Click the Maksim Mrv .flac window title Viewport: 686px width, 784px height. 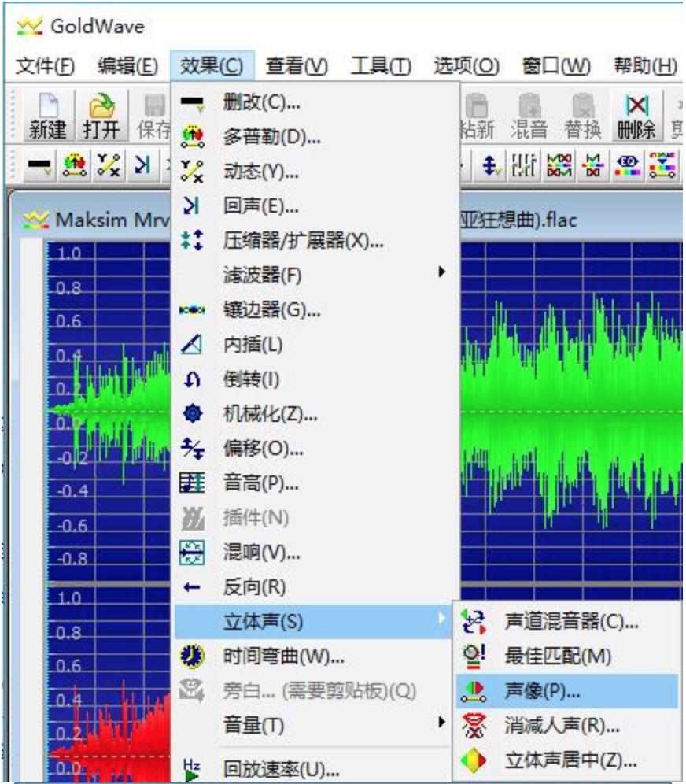pos(112,220)
